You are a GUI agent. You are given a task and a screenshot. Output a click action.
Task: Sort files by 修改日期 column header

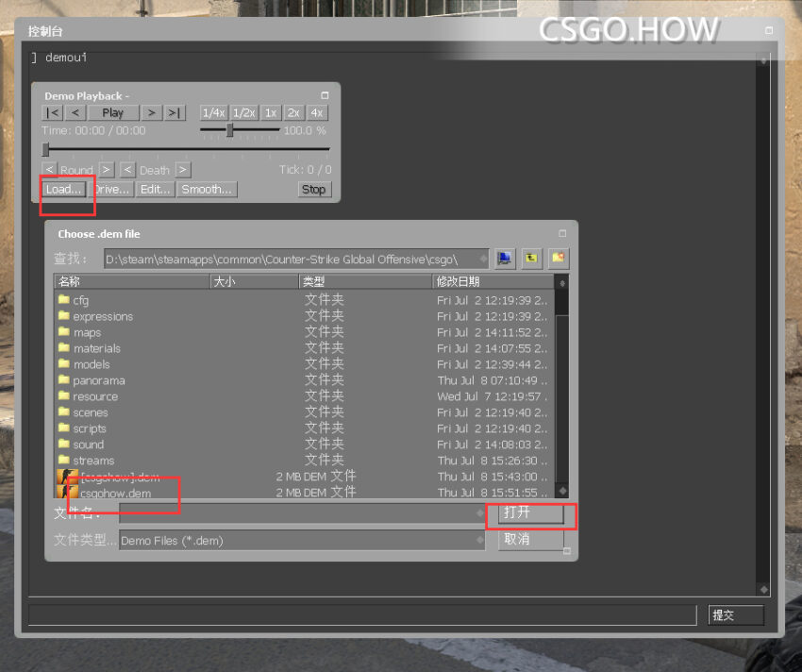(x=491, y=281)
